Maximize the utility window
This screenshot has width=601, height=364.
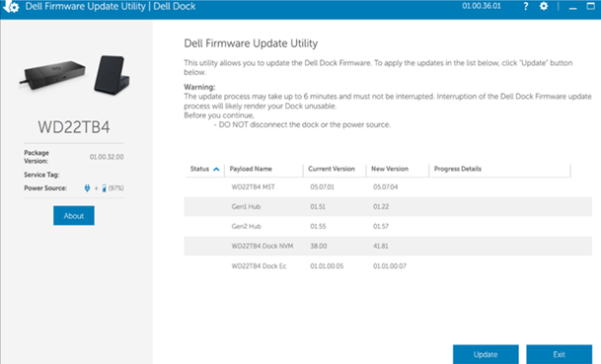pos(591,6)
